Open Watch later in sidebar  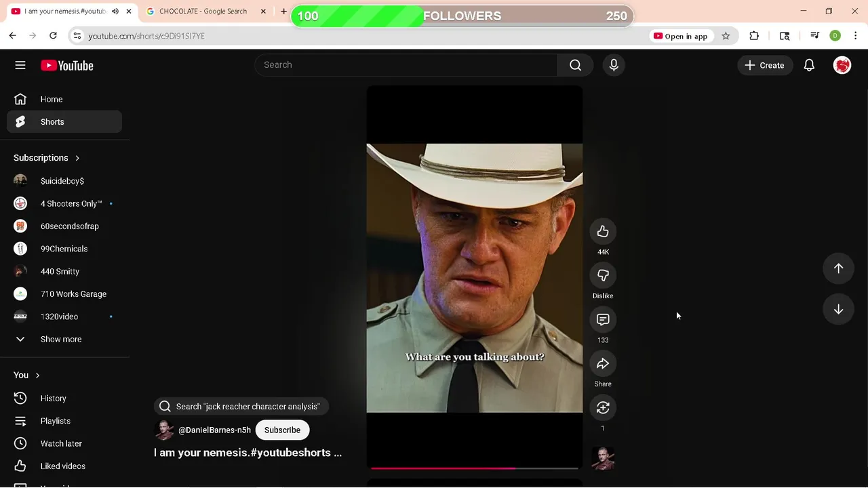64,443
